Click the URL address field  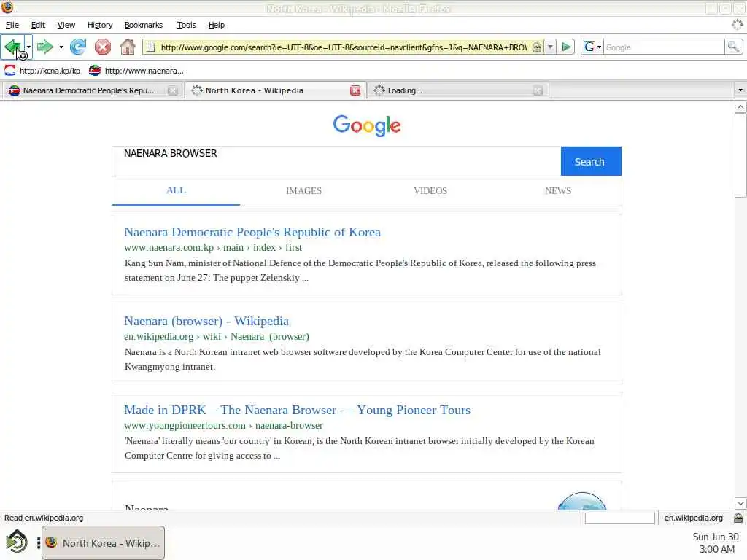tap(344, 47)
